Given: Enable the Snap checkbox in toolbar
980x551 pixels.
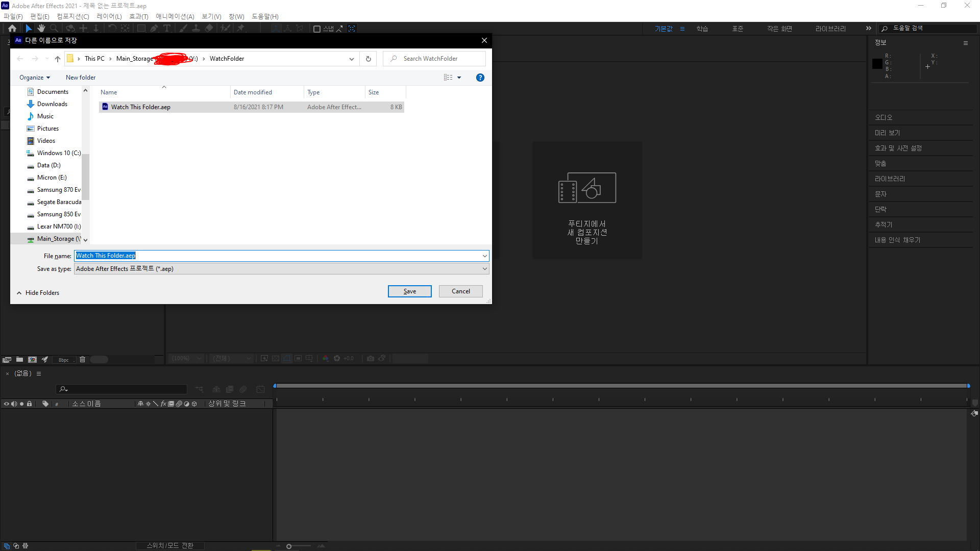Looking at the screenshot, I should 317,29.
